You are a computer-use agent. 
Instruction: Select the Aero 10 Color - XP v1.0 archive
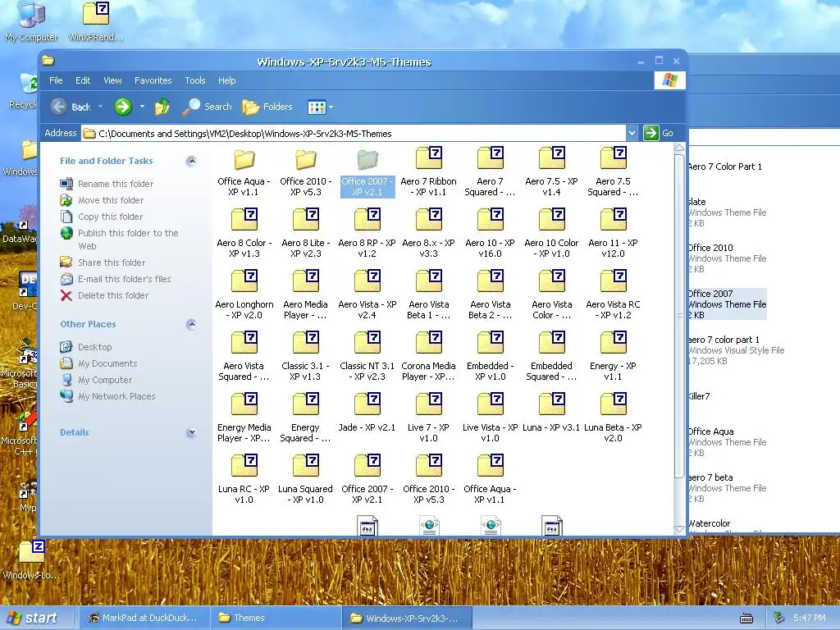pos(551,233)
